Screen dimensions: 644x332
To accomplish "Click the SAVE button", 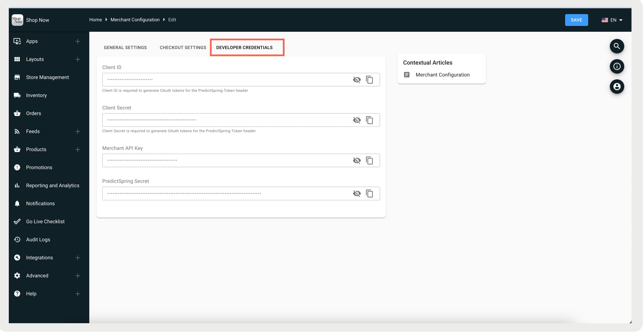I will (x=576, y=20).
